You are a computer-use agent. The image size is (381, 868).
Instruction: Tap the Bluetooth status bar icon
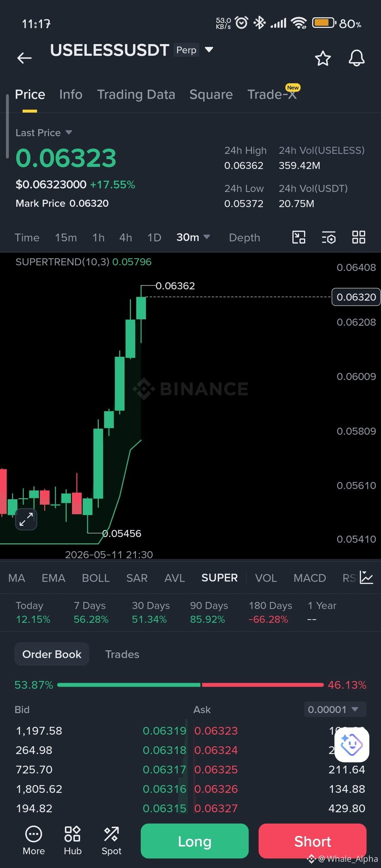260,23
